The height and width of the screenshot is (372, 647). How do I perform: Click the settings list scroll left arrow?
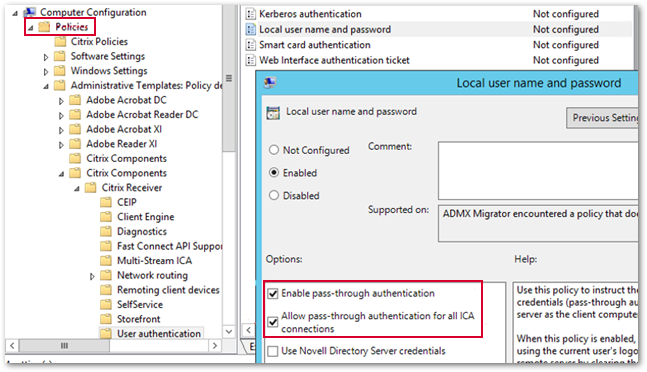(x=248, y=330)
